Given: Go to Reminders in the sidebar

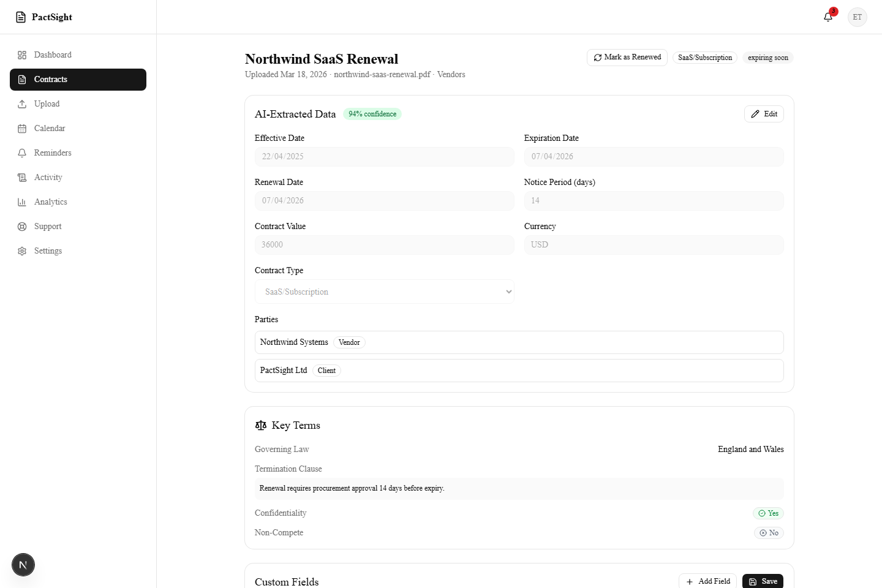Looking at the screenshot, I should [53, 153].
